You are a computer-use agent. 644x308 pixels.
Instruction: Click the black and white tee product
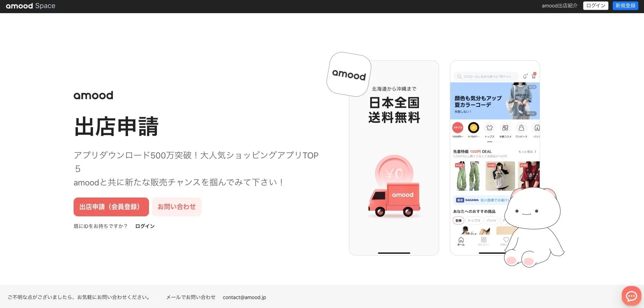pyautogui.click(x=500, y=176)
